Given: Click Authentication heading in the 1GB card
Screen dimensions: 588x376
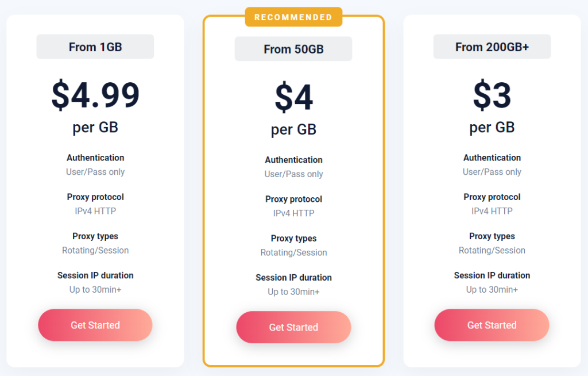Looking at the screenshot, I should coord(95,158).
